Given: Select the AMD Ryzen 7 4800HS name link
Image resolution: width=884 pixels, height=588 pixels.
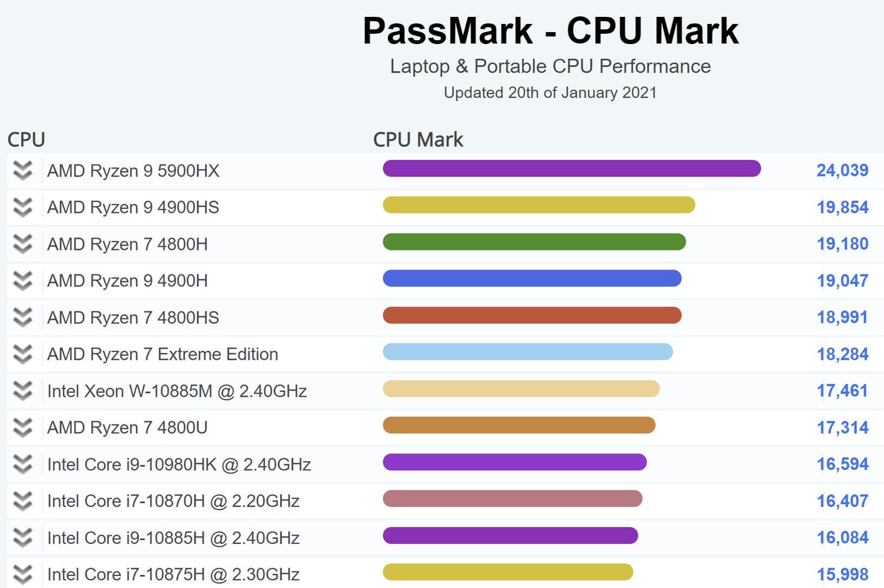Looking at the screenshot, I should [x=133, y=317].
